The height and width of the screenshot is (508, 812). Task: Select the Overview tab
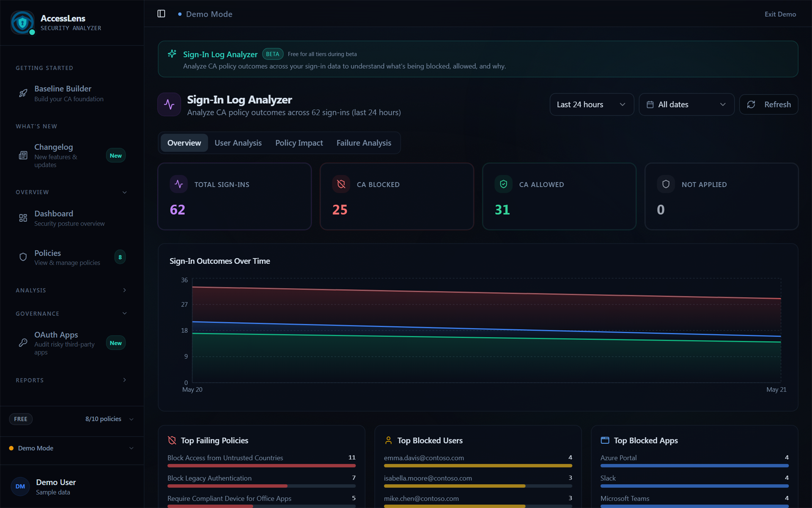click(184, 143)
